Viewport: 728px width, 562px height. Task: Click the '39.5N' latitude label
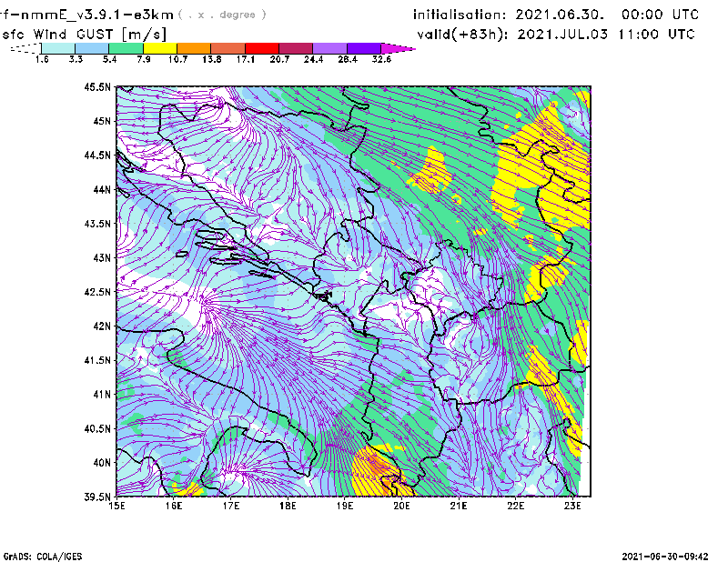pos(97,497)
